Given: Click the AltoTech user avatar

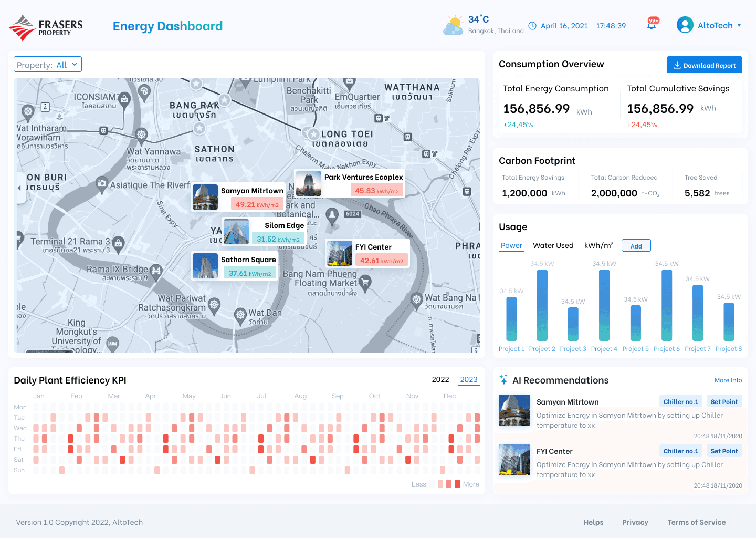Looking at the screenshot, I should click(685, 25).
